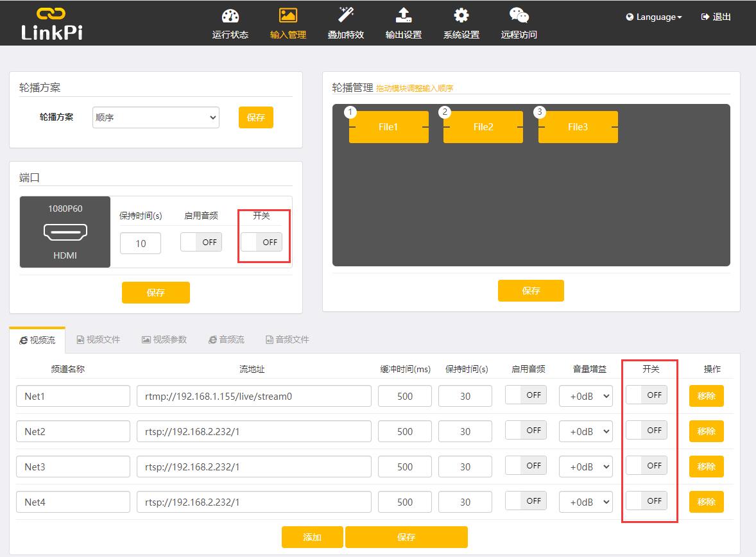Turn on the Net1 开关 switch
This screenshot has height=557, width=756.
tap(646, 395)
